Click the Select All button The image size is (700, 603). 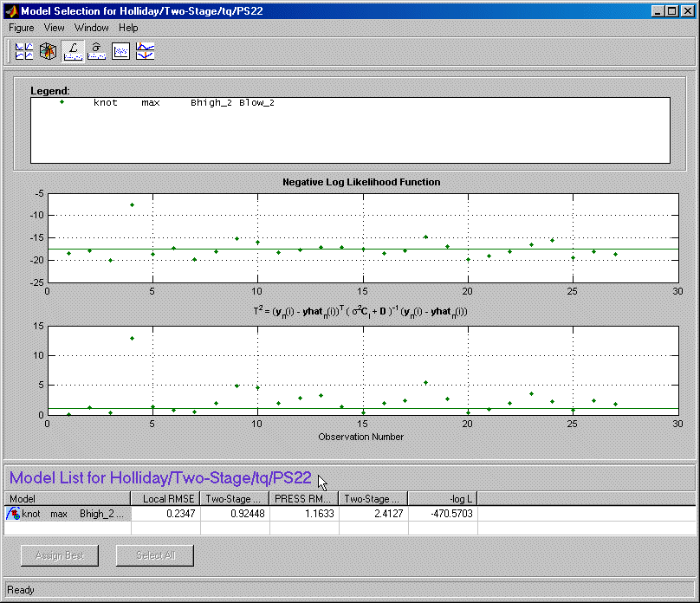(x=155, y=555)
